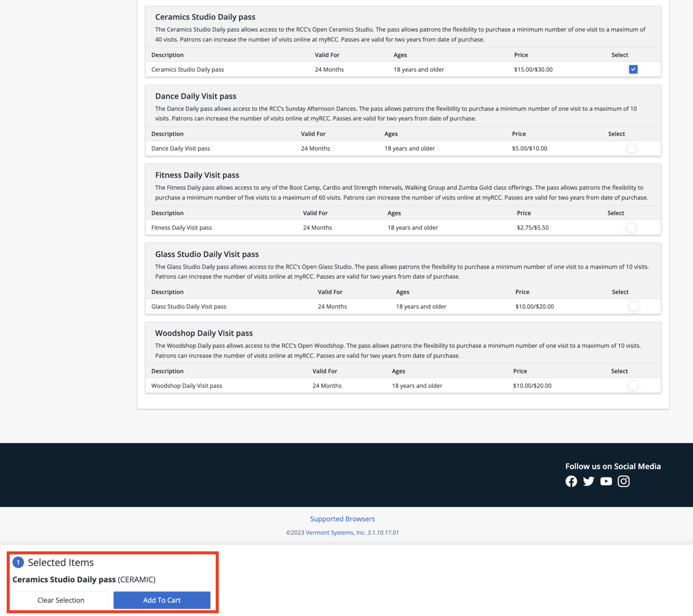Click the Dance Daily Visit pass row description

[181, 149]
